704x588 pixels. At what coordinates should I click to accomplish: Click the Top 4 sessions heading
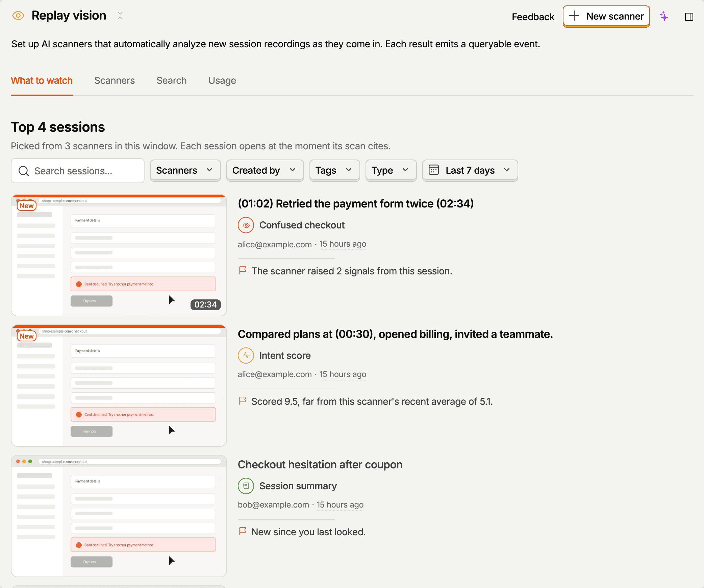58,127
